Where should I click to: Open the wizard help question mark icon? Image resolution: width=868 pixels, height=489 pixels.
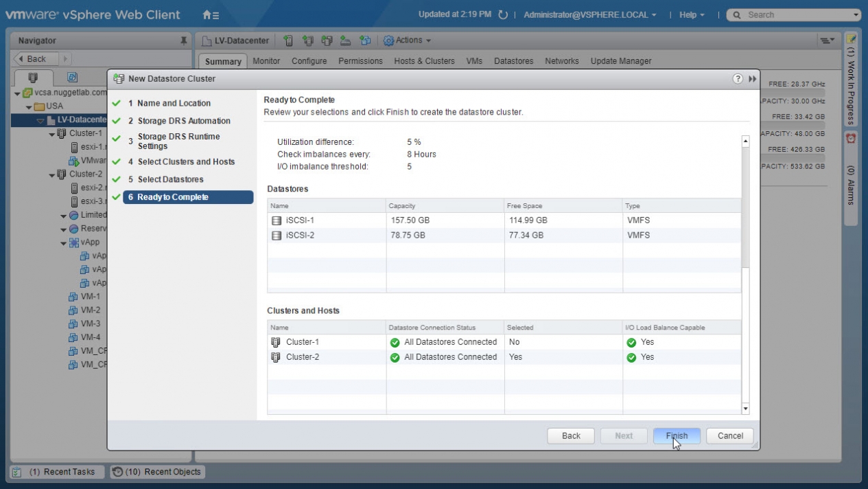click(x=738, y=79)
